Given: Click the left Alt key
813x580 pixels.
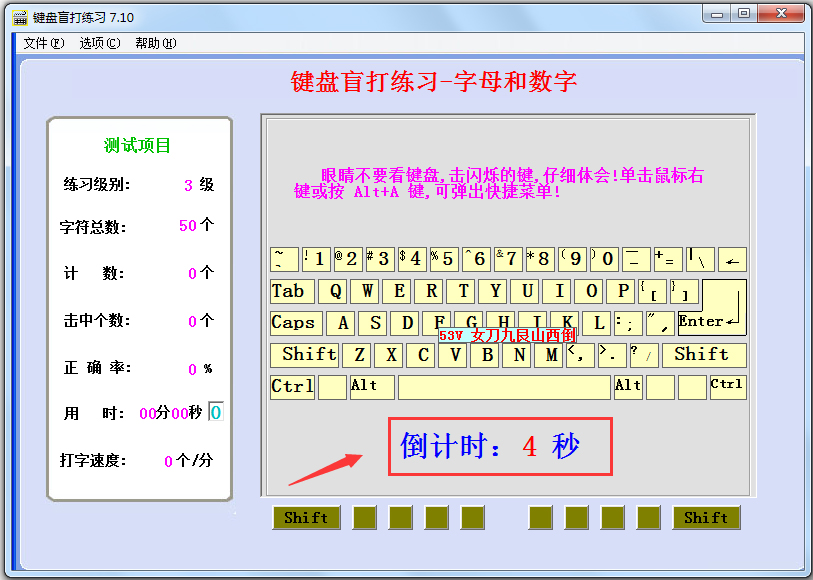Looking at the screenshot, I should [x=365, y=387].
